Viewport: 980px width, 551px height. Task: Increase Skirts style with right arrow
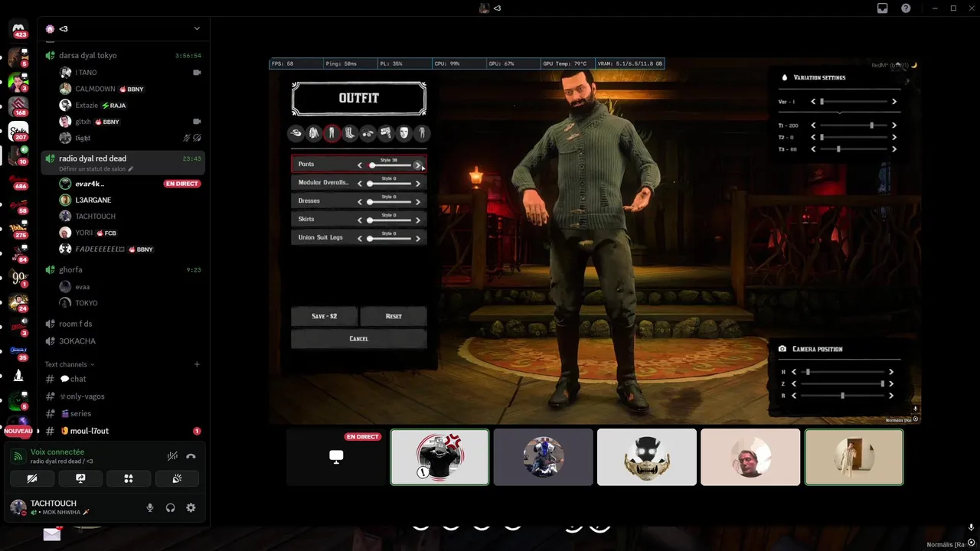point(417,220)
